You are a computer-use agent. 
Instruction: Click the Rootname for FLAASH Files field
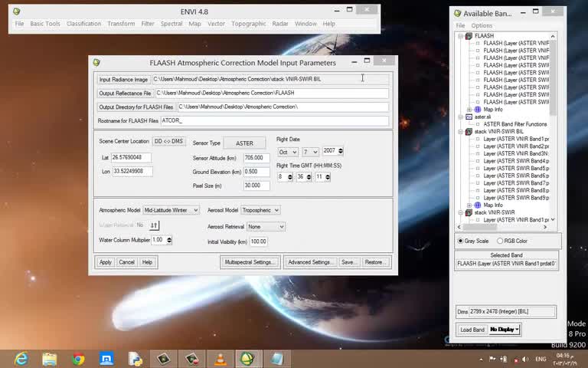point(275,120)
